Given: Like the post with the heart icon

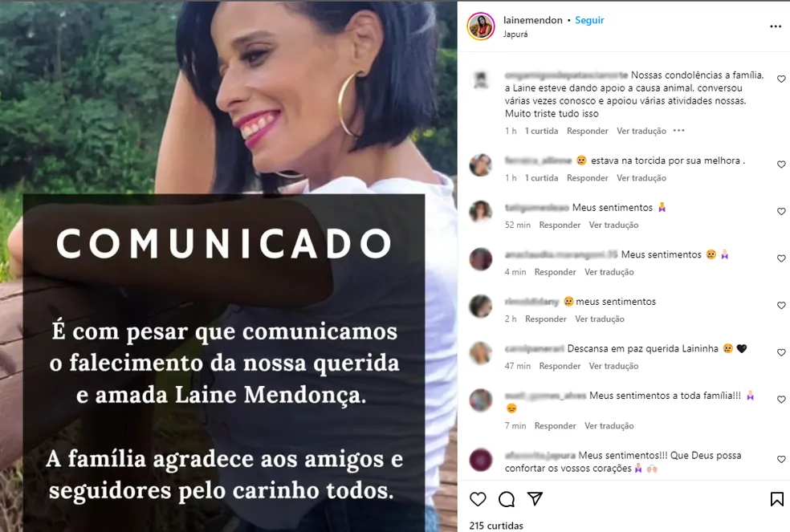Looking at the screenshot, I should (x=478, y=499).
